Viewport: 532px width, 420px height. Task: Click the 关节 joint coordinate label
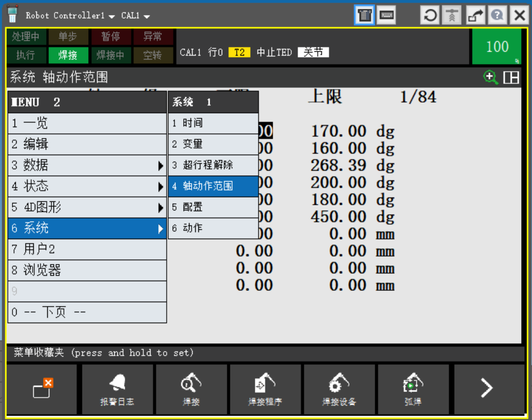[x=313, y=52]
